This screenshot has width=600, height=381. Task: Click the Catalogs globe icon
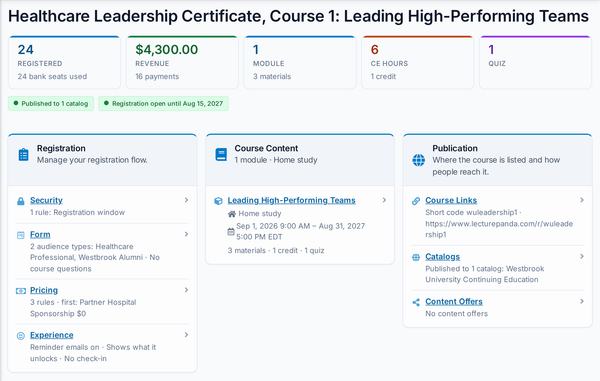416,257
